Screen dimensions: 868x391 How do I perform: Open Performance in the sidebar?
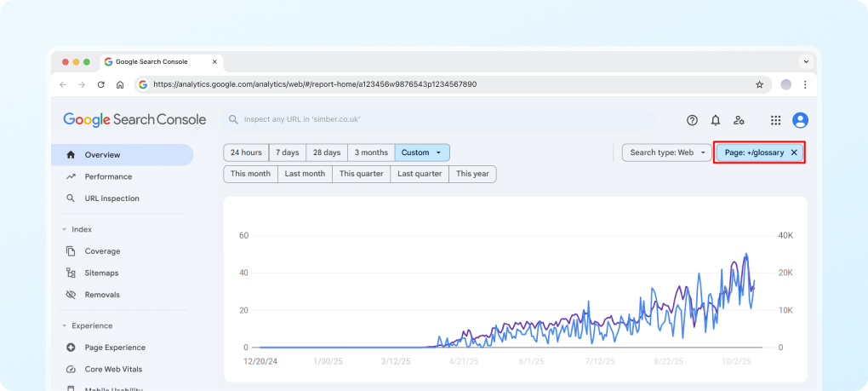coord(108,176)
